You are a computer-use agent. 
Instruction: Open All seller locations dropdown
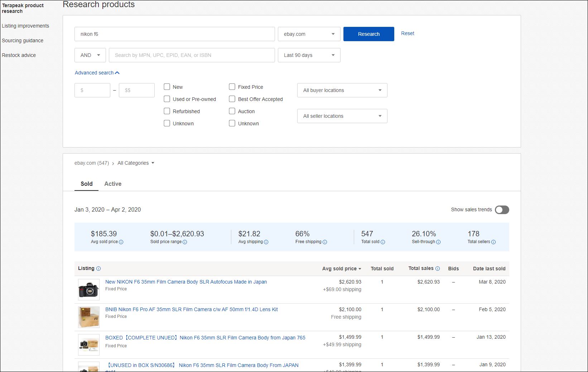(x=342, y=116)
